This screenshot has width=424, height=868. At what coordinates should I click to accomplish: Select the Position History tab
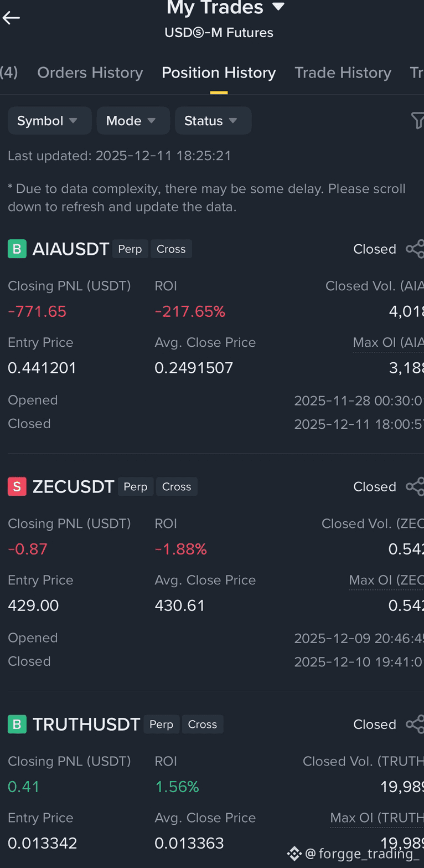point(219,73)
